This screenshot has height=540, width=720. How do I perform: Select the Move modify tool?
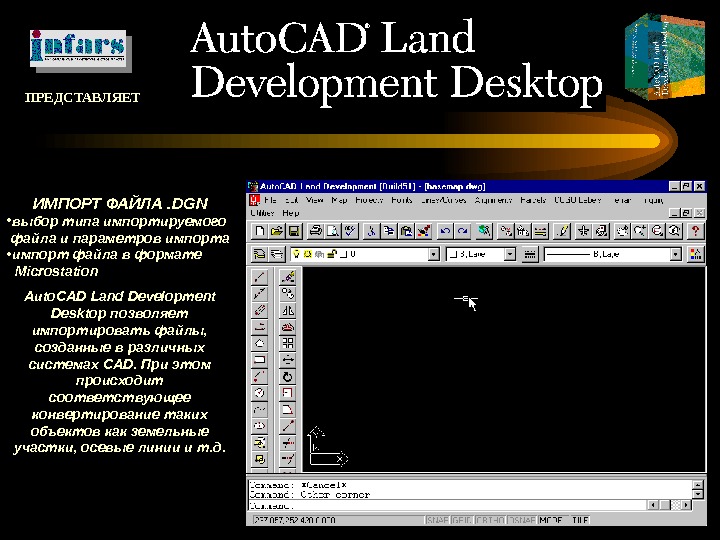[287, 360]
